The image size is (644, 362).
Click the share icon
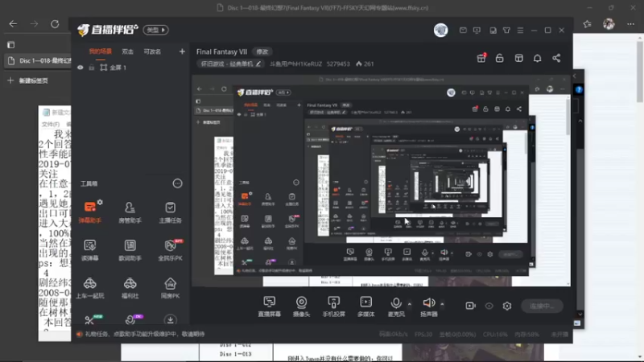[556, 58]
